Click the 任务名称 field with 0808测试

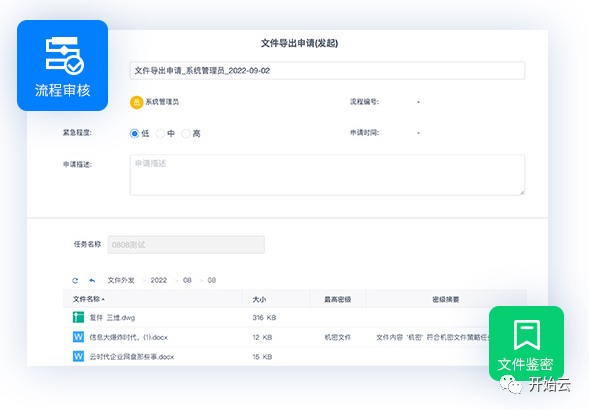(x=186, y=245)
